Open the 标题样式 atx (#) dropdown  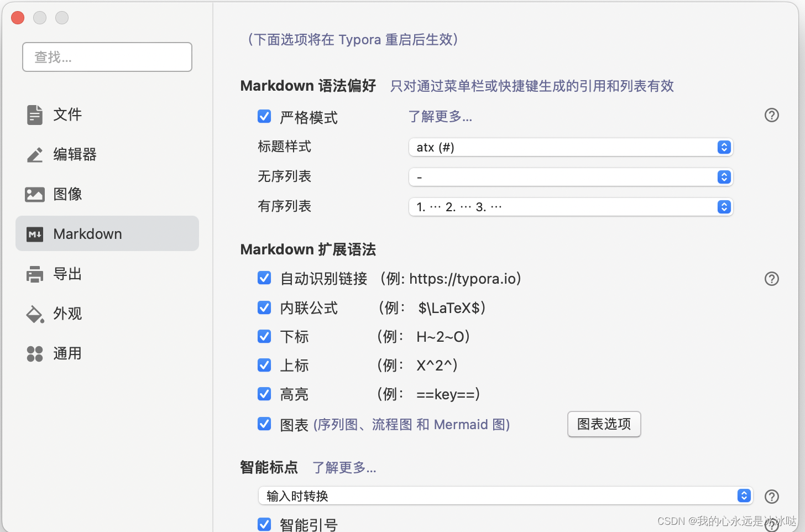tap(571, 147)
